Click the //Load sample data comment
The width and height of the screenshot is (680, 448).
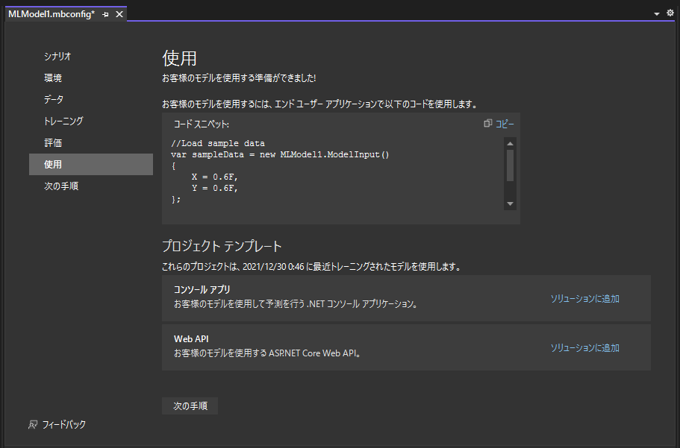[218, 143]
